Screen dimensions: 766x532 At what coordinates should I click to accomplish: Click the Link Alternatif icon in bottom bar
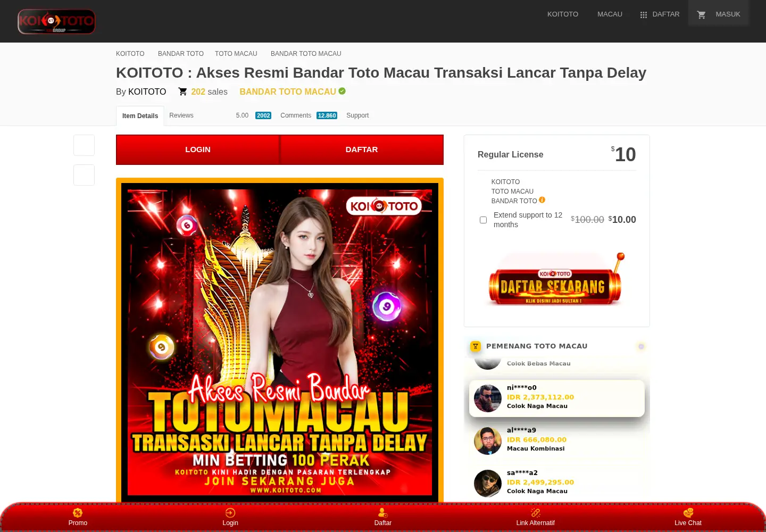pyautogui.click(x=536, y=513)
